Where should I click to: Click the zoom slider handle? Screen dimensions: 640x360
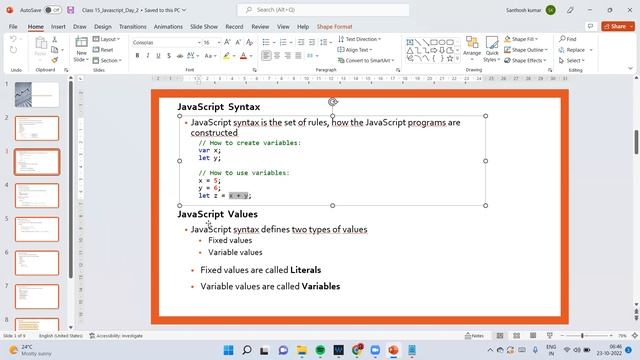pyautogui.click(x=582, y=336)
